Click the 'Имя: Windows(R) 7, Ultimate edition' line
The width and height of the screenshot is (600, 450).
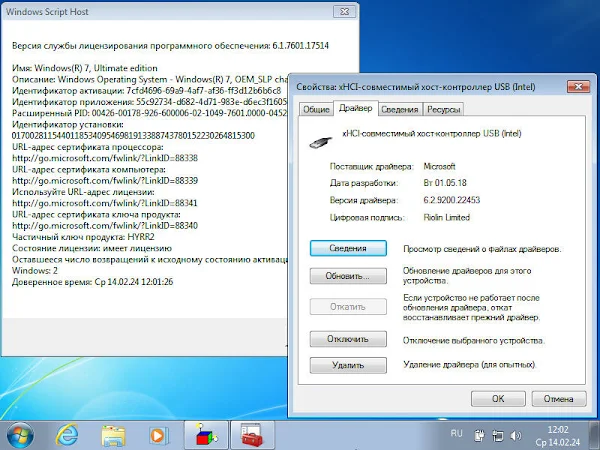click(85, 68)
